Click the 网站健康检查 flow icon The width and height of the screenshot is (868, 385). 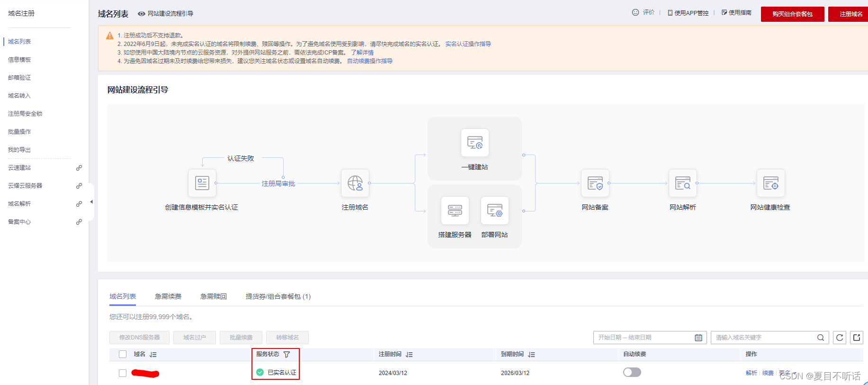pos(771,183)
